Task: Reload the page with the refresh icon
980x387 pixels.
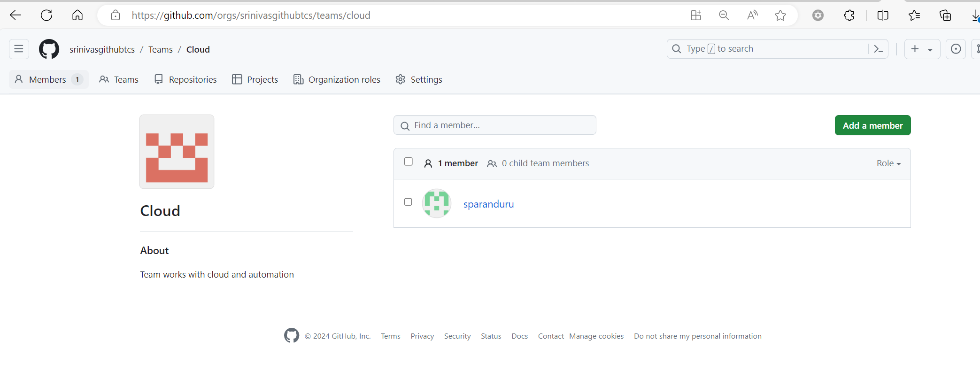Action: (46, 15)
